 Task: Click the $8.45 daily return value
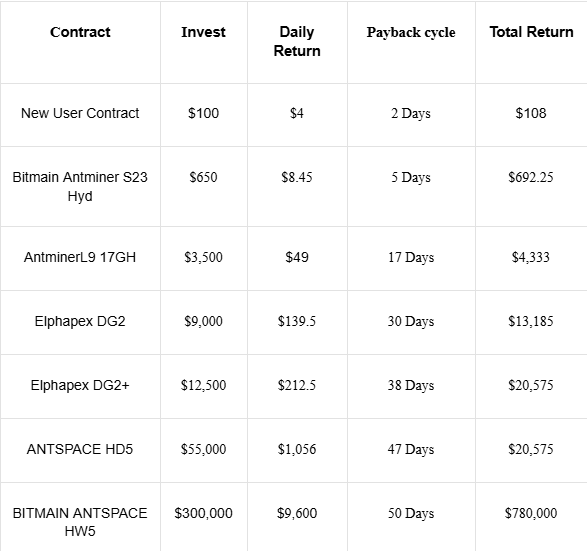click(297, 177)
